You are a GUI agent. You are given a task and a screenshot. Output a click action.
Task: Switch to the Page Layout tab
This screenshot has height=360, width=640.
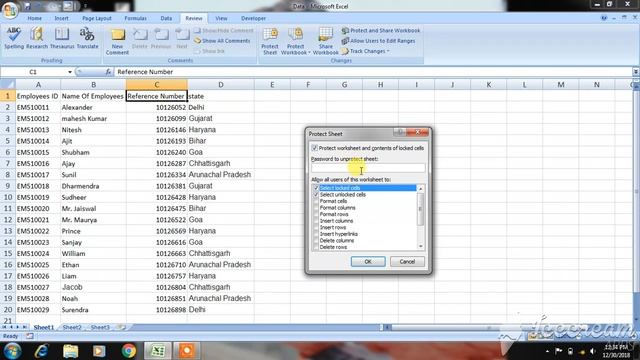point(97,18)
